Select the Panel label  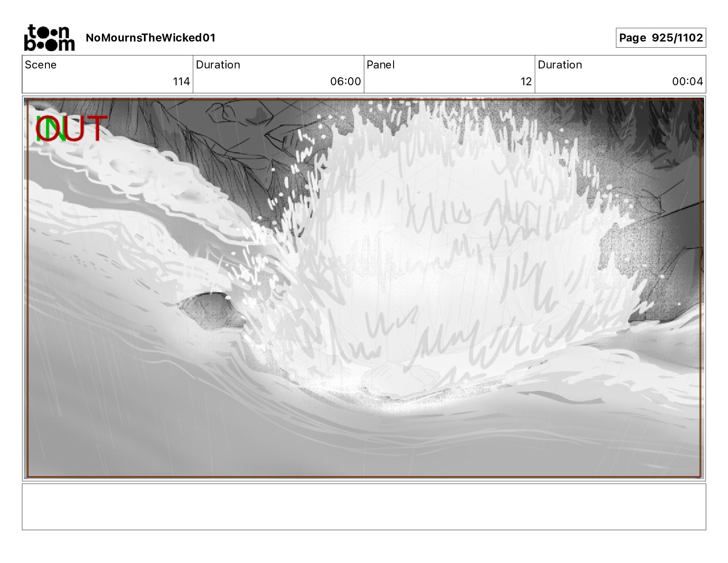click(380, 65)
